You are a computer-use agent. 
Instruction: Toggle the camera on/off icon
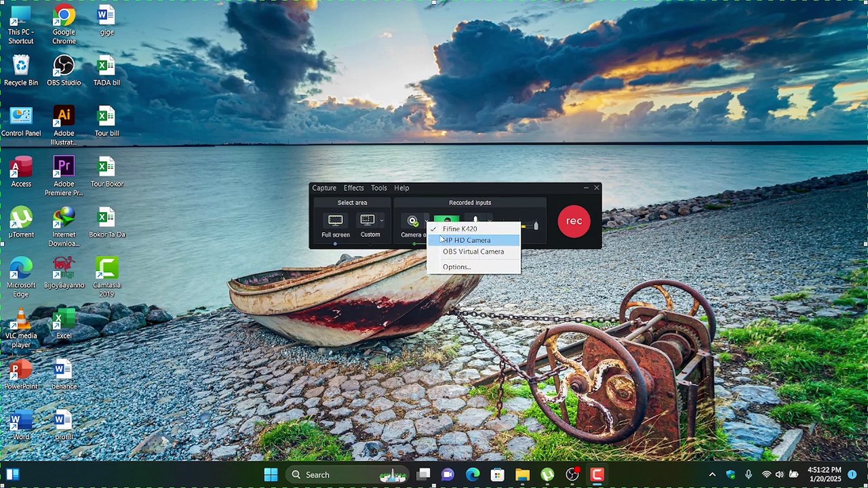pyautogui.click(x=412, y=222)
